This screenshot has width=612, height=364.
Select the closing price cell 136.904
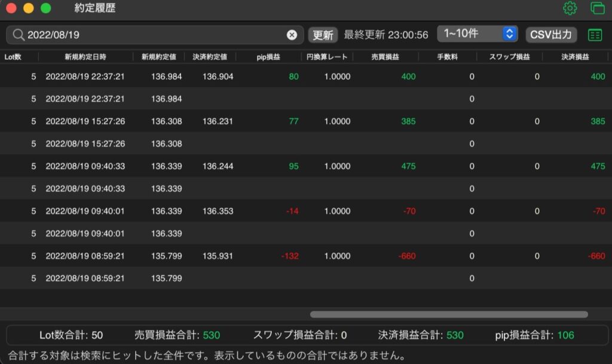[x=218, y=77]
